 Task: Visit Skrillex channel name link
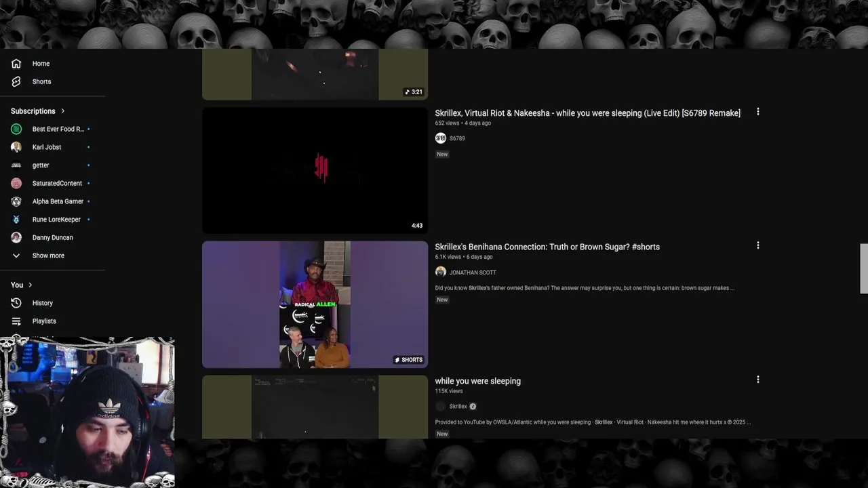click(458, 407)
